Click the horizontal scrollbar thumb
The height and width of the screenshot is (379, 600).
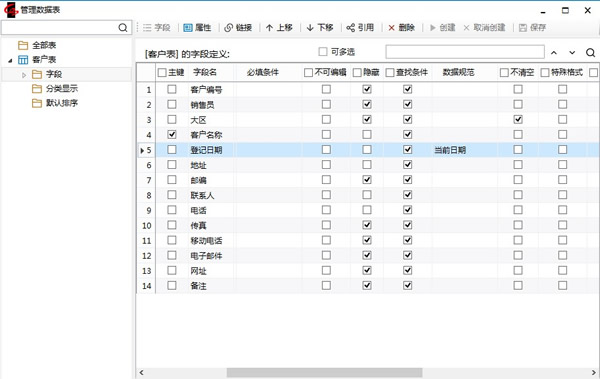pyautogui.click(x=324, y=372)
